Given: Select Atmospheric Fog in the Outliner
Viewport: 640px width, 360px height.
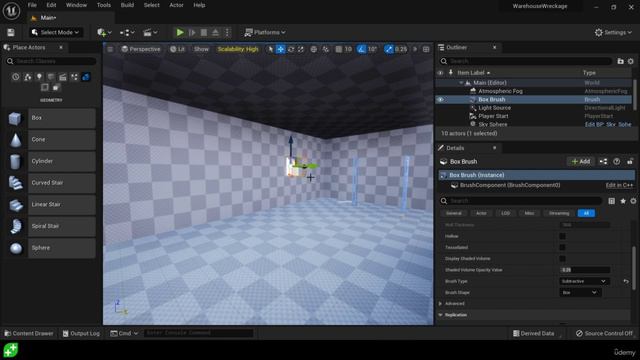Looking at the screenshot, I should [500, 91].
